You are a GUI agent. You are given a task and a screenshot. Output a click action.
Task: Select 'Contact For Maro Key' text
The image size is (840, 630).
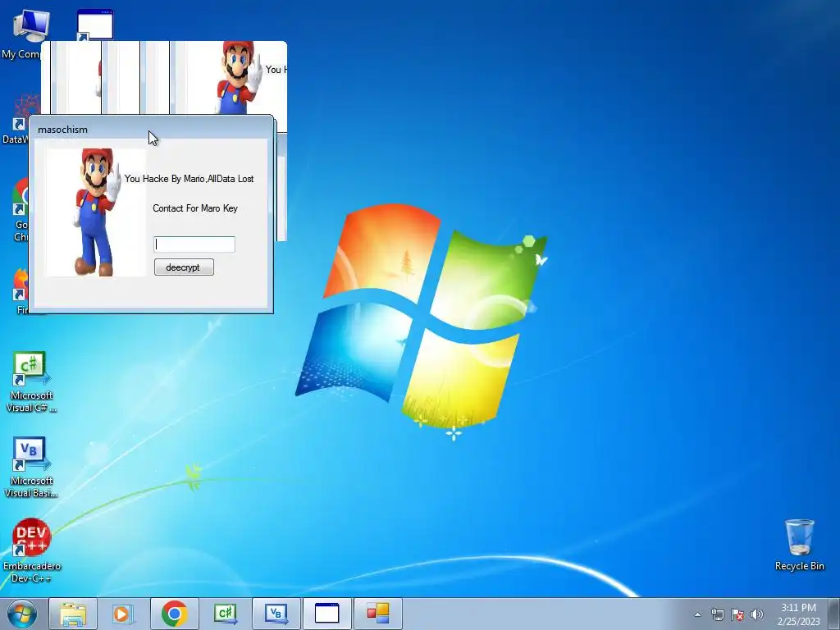pos(195,208)
